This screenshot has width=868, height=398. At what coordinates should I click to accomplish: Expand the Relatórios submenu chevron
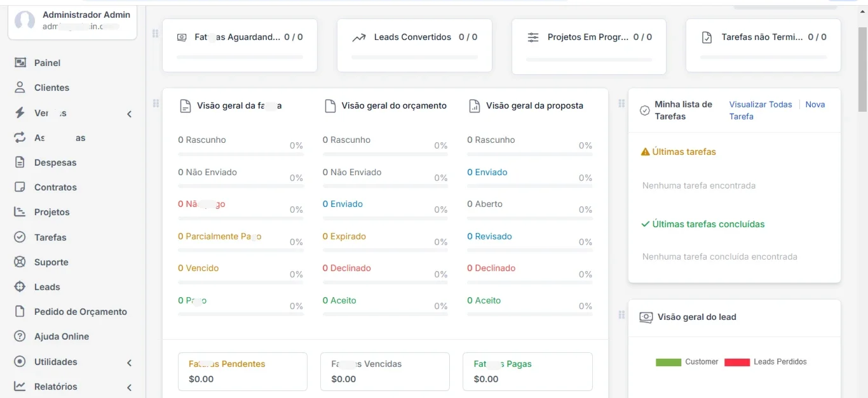tap(130, 387)
